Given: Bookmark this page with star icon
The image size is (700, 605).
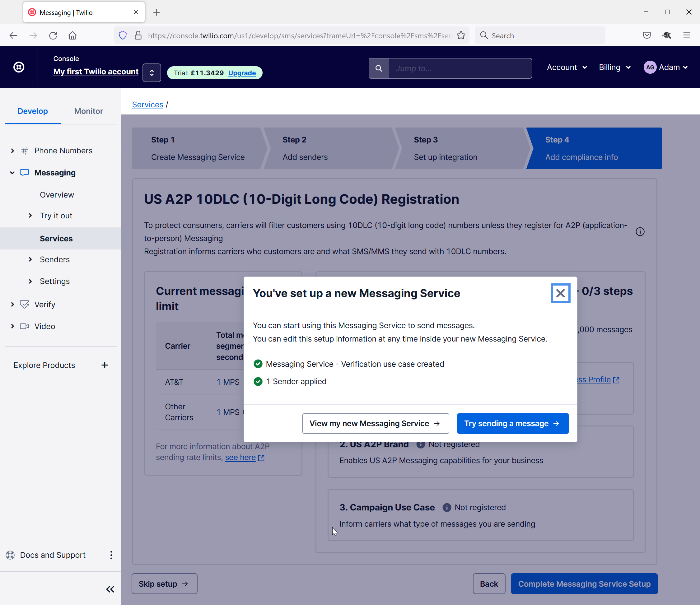Looking at the screenshot, I should 461,35.
